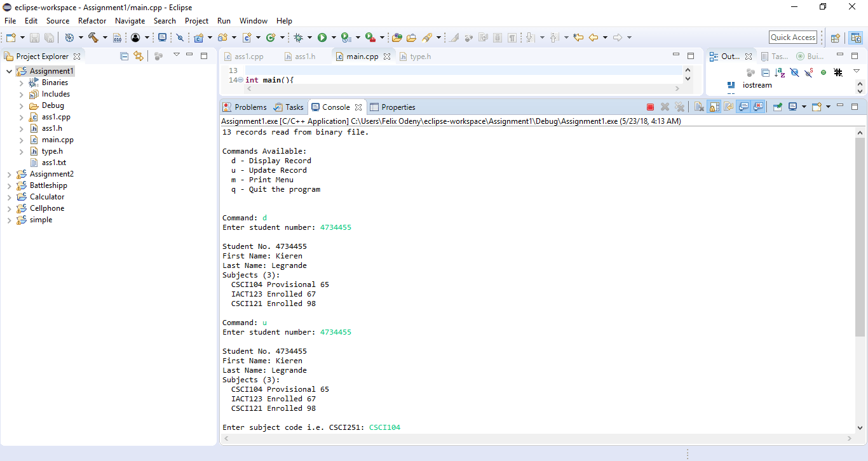
Task: Start debugging with the bug icon
Action: click(299, 37)
